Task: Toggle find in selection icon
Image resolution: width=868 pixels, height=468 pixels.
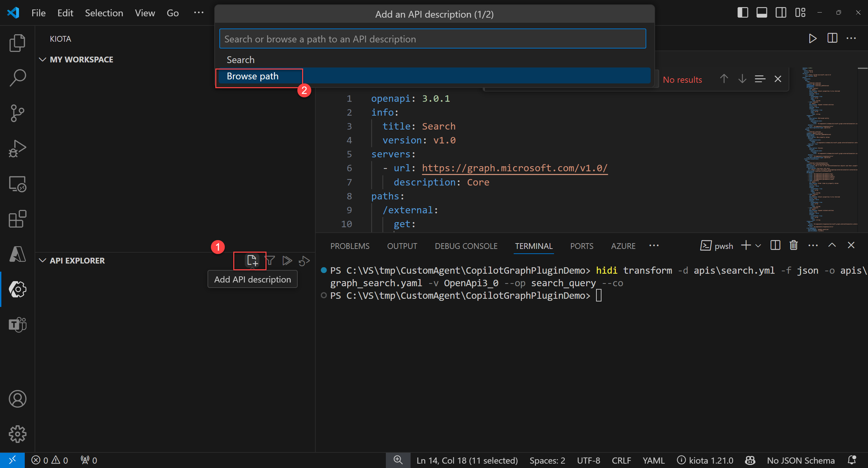Action: [760, 79]
